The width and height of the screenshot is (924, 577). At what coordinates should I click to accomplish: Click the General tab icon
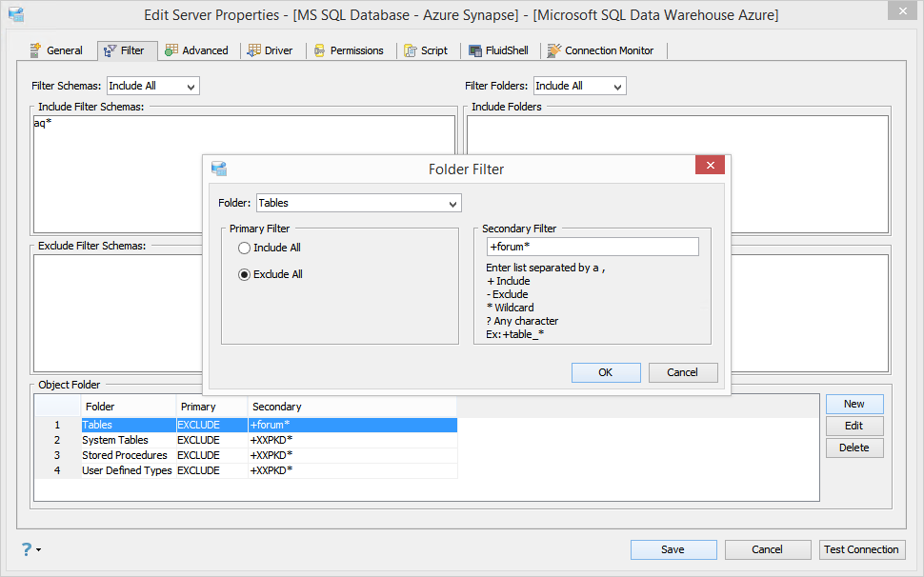click(x=35, y=50)
